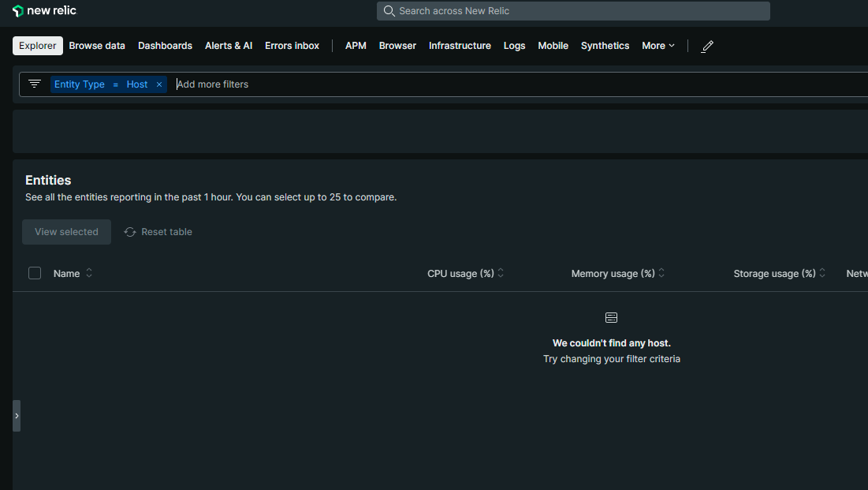Click the search magnifier icon

coord(389,11)
